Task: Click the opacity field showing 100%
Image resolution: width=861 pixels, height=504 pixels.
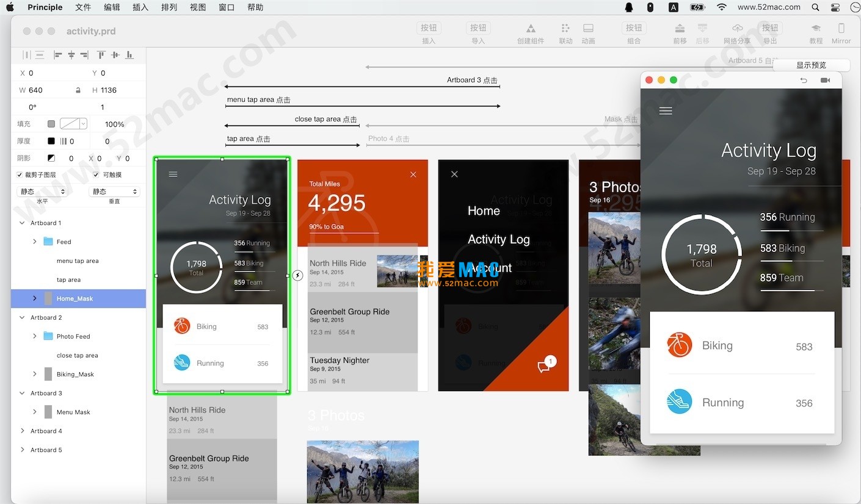Action: (115, 124)
